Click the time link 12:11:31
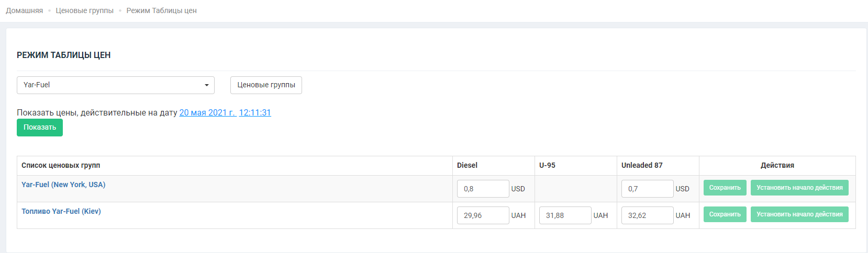 (255, 113)
